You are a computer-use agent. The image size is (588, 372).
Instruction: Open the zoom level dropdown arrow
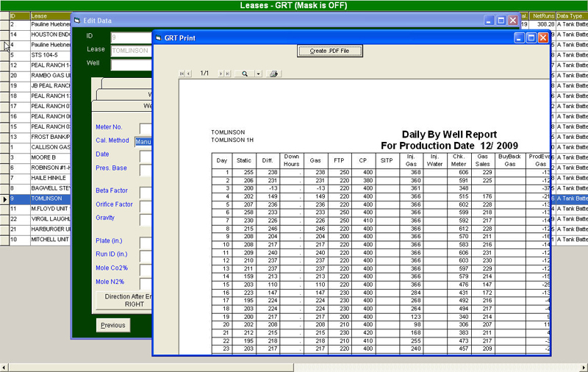pyautogui.click(x=259, y=74)
